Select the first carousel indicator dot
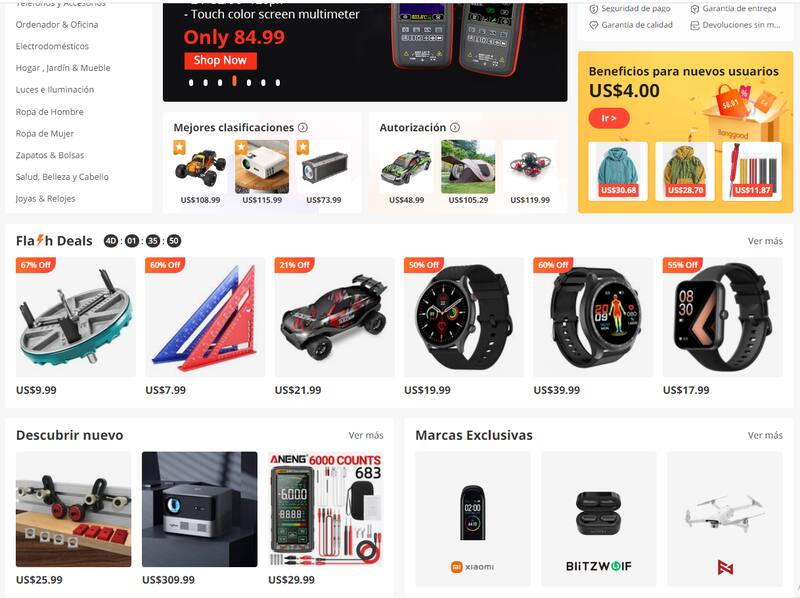Viewport: 800px width, 598px height. click(191, 83)
